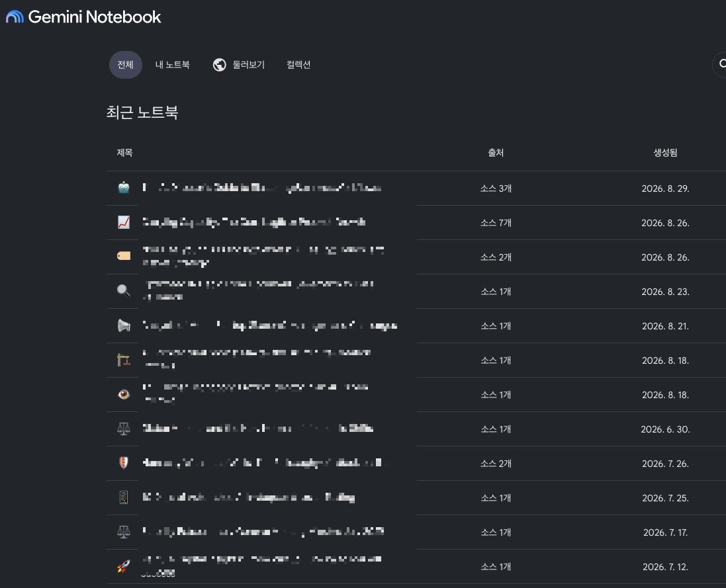Open the search button at top right
Screen dimensions: 726x588
point(721,64)
